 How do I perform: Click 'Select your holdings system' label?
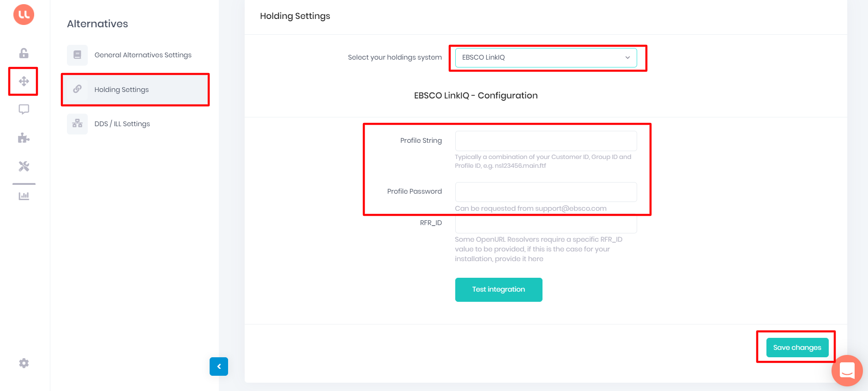[x=395, y=57]
